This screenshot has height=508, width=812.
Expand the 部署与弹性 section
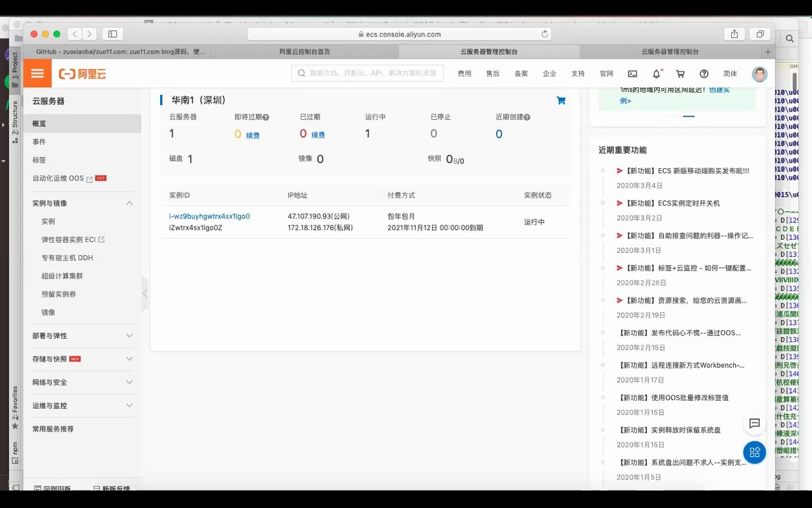130,336
